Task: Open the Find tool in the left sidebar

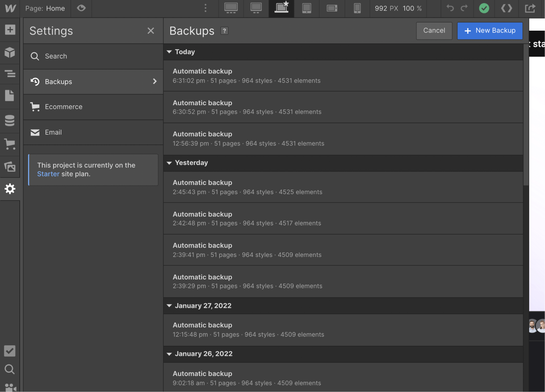Action: coord(10,369)
